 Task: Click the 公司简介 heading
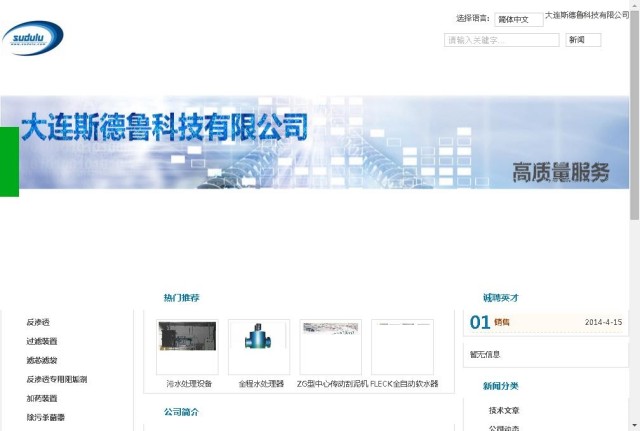pyautogui.click(x=181, y=412)
